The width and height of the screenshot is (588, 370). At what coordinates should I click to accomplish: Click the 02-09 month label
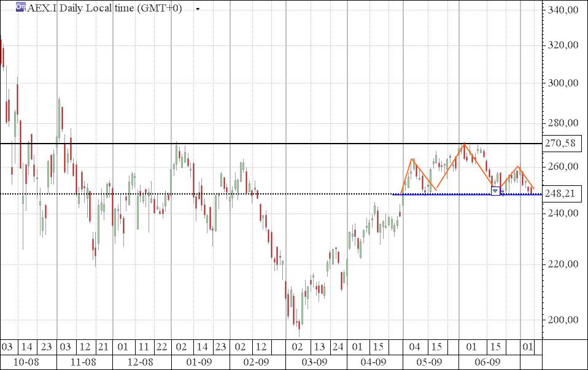click(256, 363)
